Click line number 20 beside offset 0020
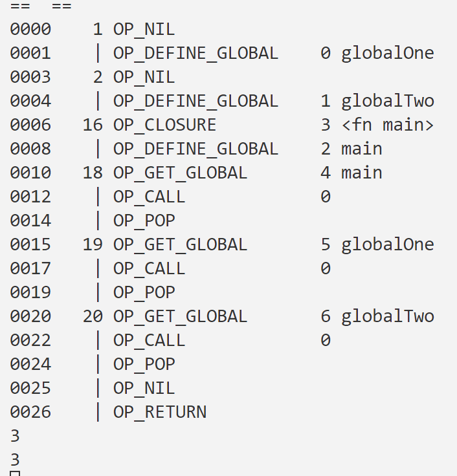The image size is (457, 476). pyautogui.click(x=93, y=316)
